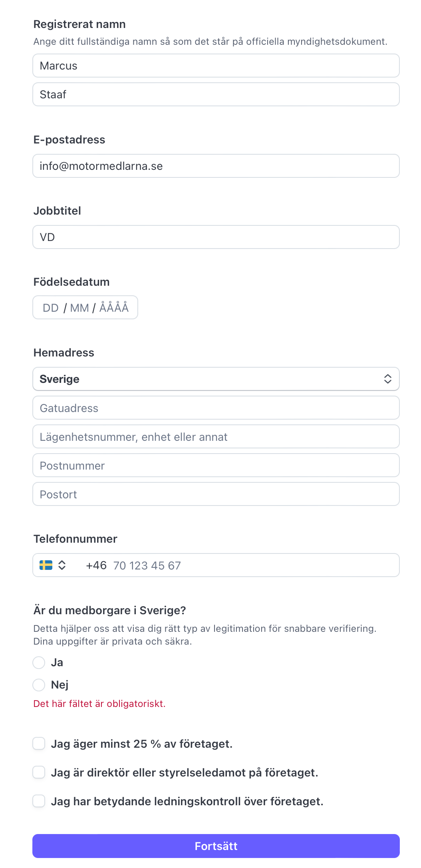This screenshot has height=868, width=421.
Task: Check the direktör eller styrelseledamot box
Action: [39, 772]
